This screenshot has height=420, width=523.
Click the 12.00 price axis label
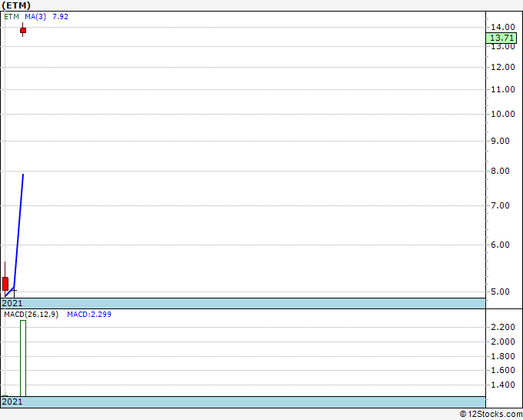point(503,67)
